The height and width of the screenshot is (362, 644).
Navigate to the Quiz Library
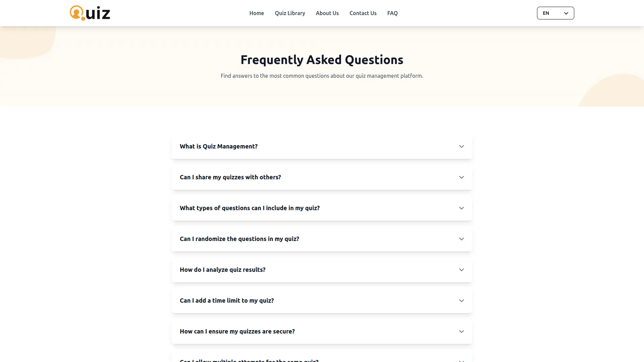click(x=290, y=13)
